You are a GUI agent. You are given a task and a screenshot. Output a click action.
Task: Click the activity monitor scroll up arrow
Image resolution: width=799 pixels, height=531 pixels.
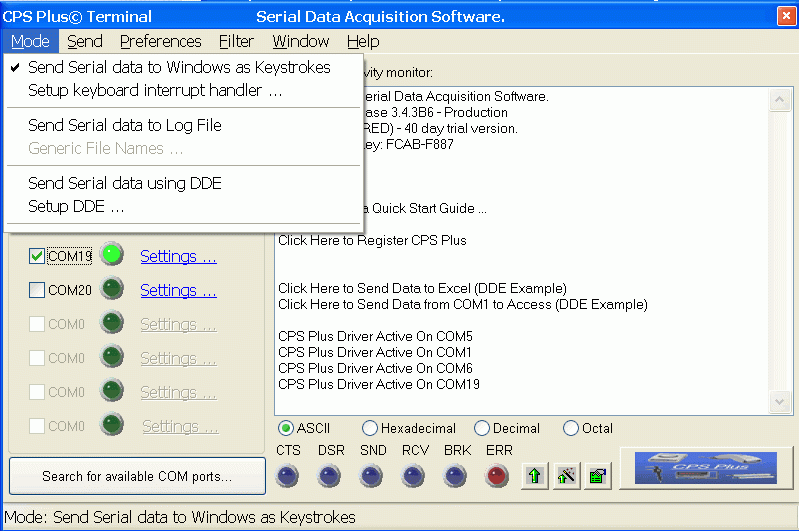tap(779, 99)
